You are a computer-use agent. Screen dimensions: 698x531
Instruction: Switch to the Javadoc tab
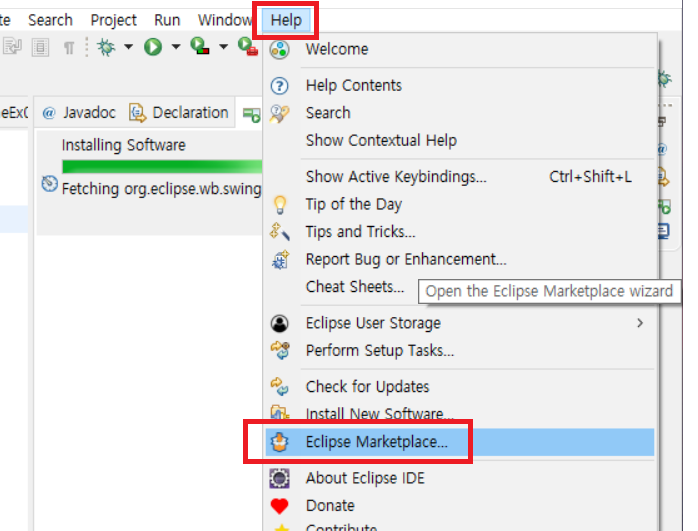[x=79, y=113]
